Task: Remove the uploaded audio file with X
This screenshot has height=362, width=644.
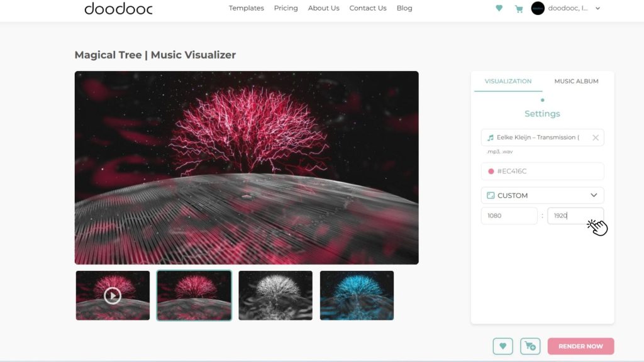Action: (595, 138)
